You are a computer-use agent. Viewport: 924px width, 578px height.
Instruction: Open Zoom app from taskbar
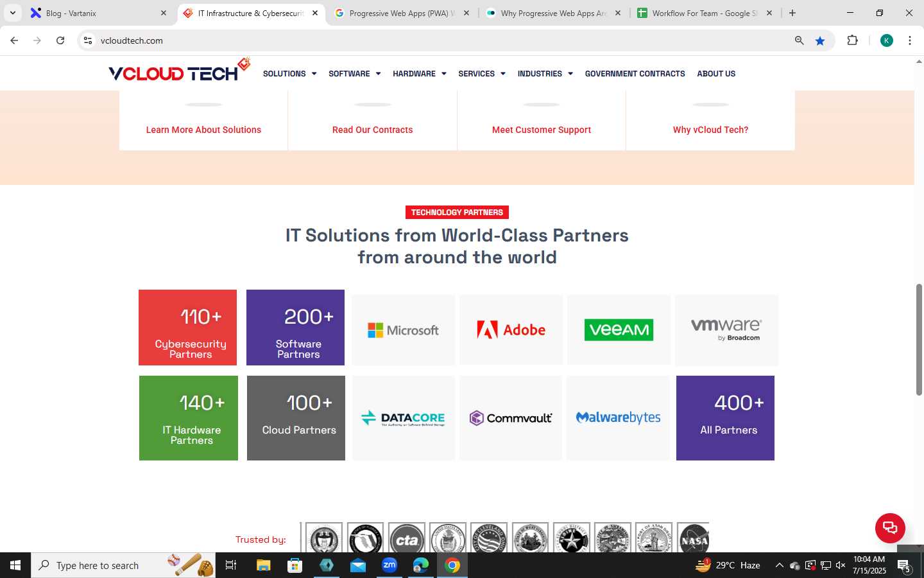[389, 565]
